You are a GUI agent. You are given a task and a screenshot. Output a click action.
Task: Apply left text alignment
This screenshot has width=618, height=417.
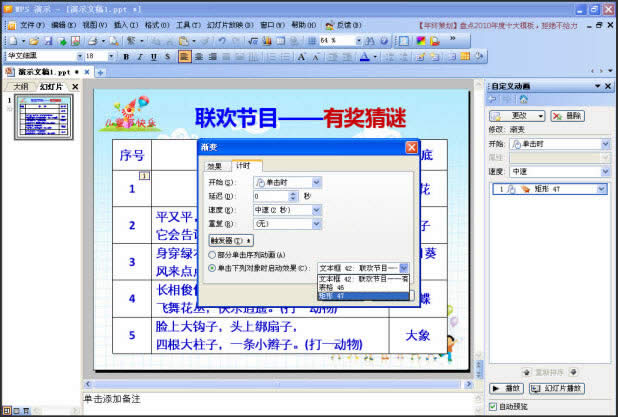click(185, 57)
